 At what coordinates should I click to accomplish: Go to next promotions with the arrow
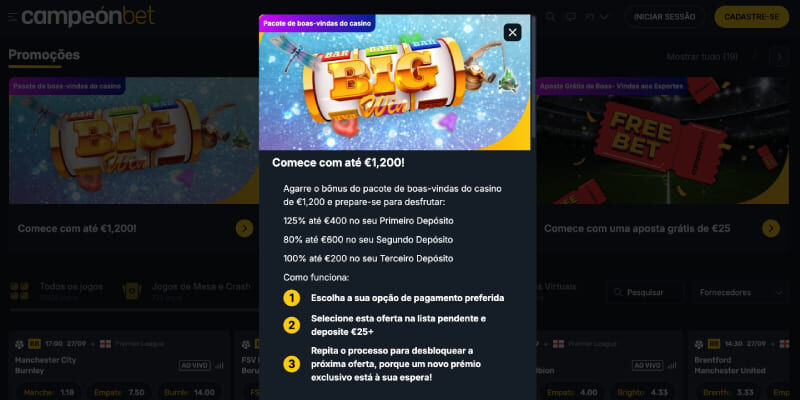tap(779, 57)
